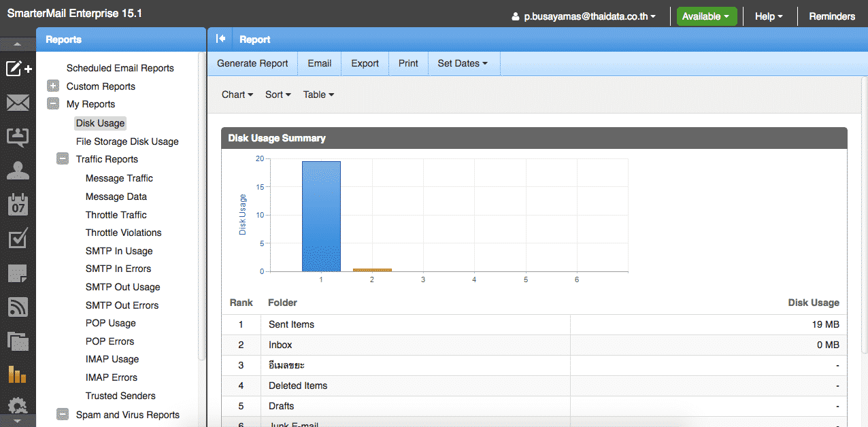Open the POP Usage report
Screen dimensions: 868x427
pos(111,323)
